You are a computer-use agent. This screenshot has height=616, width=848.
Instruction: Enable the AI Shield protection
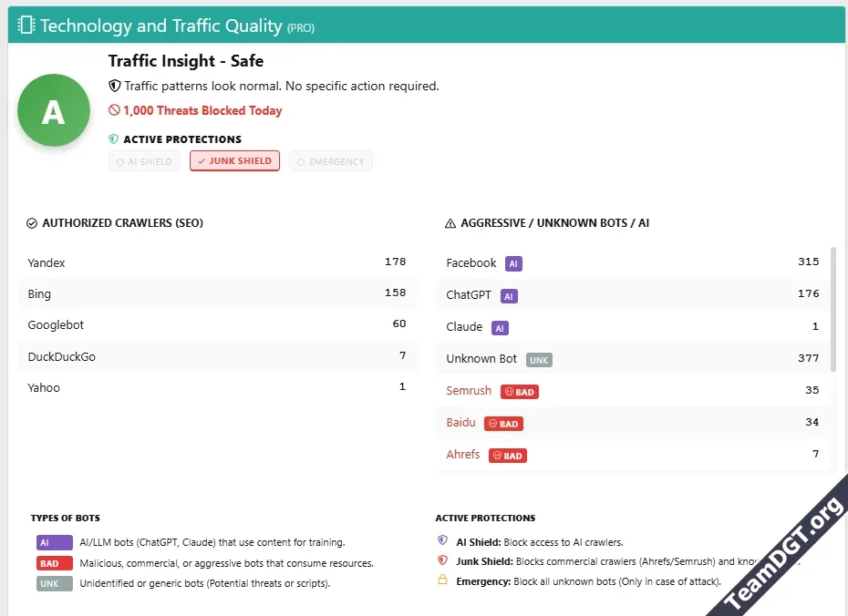click(x=144, y=161)
